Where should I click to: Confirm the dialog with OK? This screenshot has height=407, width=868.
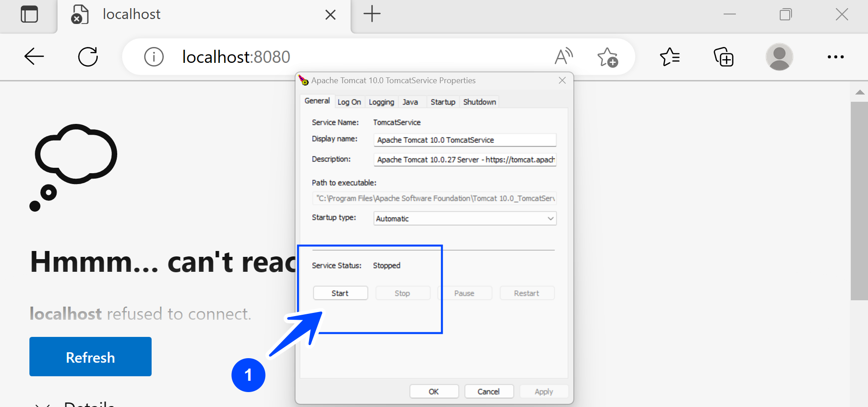434,392
